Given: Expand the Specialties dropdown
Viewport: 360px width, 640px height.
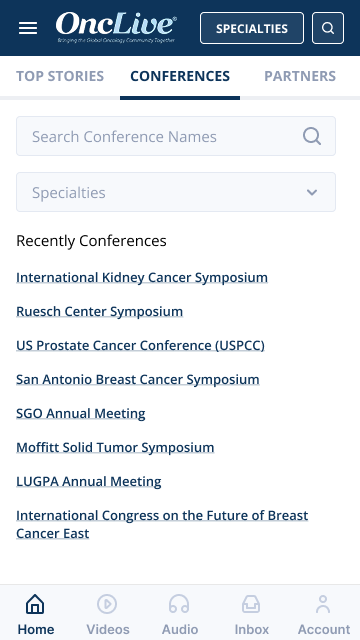Looking at the screenshot, I should click(x=176, y=192).
